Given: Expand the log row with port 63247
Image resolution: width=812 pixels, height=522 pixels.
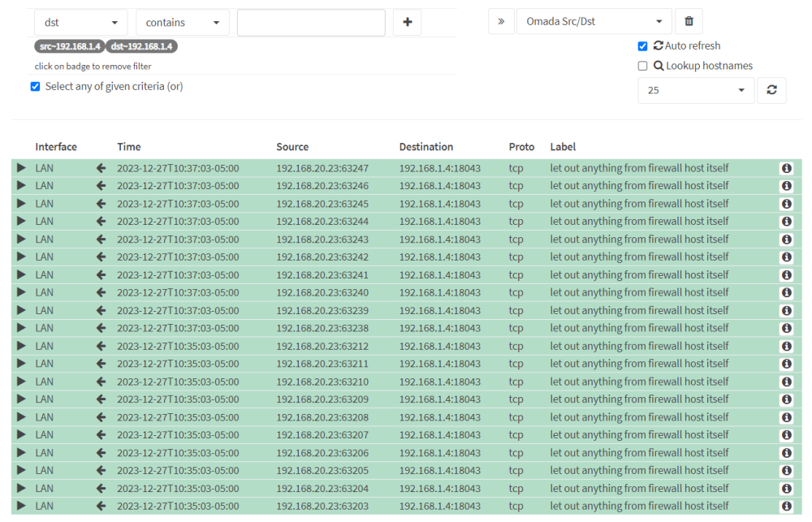Looking at the screenshot, I should [21, 168].
